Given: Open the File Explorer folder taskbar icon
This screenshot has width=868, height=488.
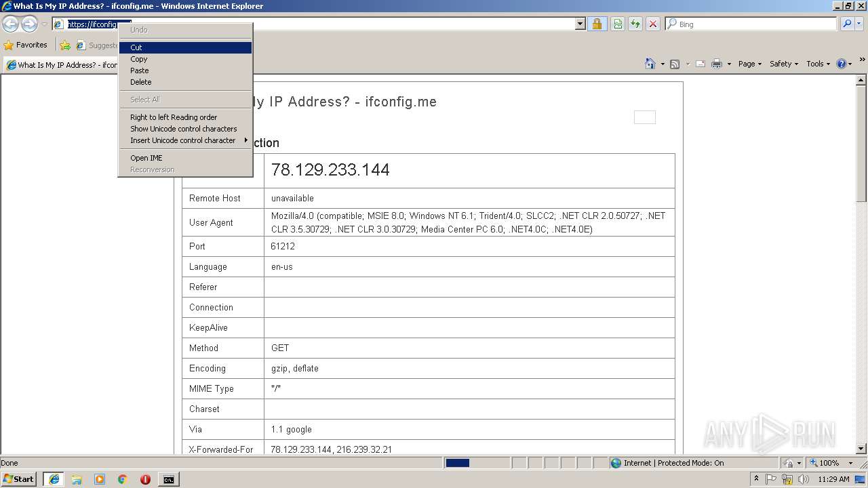Looking at the screenshot, I should [x=77, y=479].
